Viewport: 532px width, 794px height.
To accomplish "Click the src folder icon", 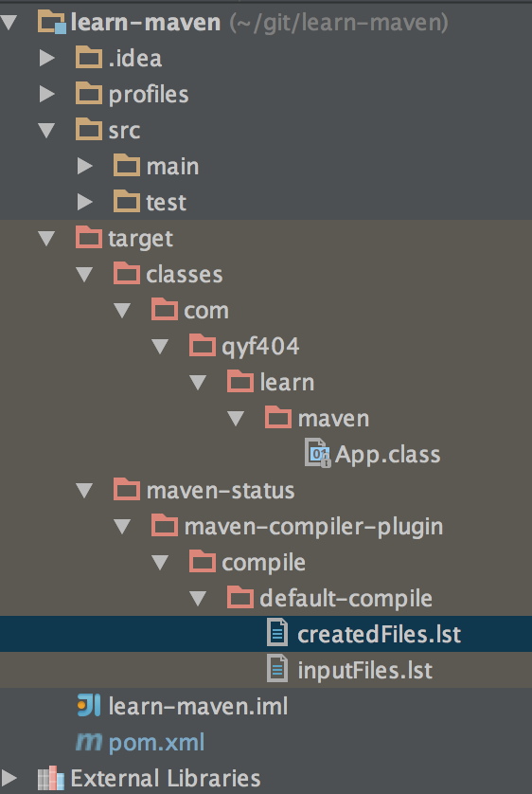I will [x=89, y=129].
